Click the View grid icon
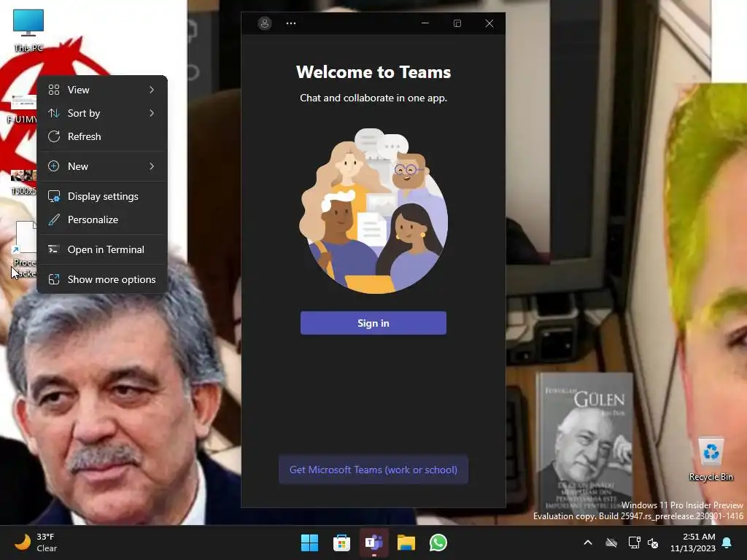Viewport: 747px width, 560px height. tap(54, 90)
